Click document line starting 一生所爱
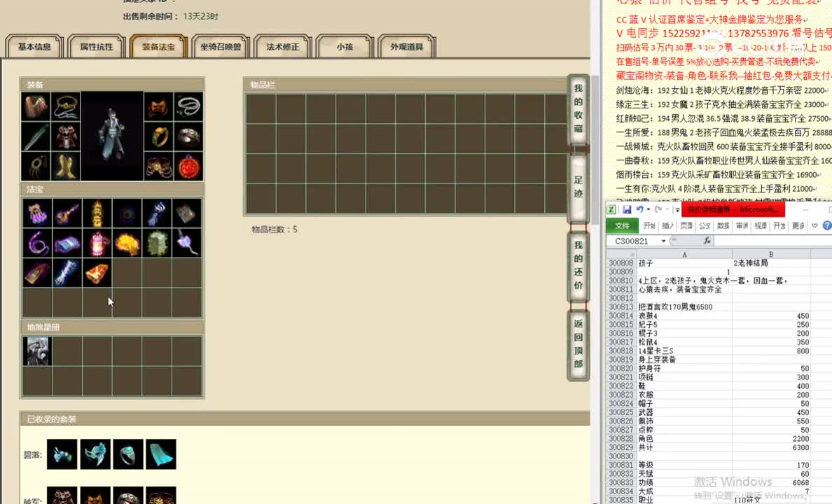Viewport: 832px width, 504px height. pos(723,132)
